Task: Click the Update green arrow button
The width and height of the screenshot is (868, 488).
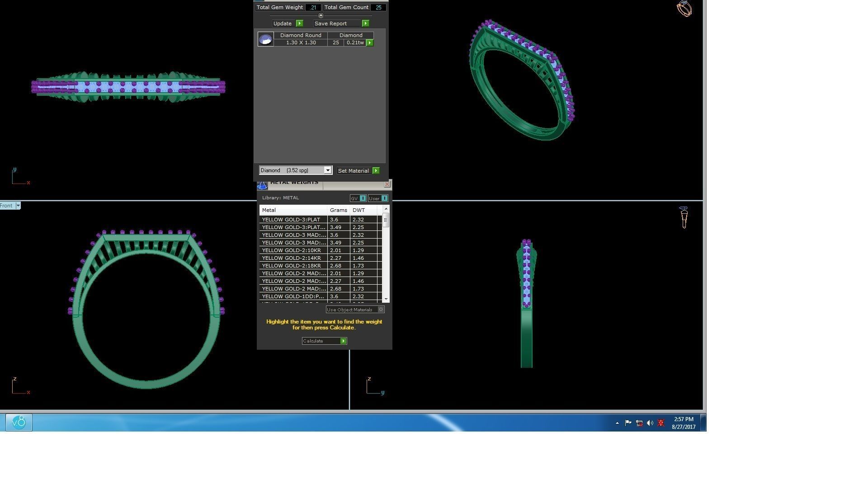Action: (x=299, y=23)
